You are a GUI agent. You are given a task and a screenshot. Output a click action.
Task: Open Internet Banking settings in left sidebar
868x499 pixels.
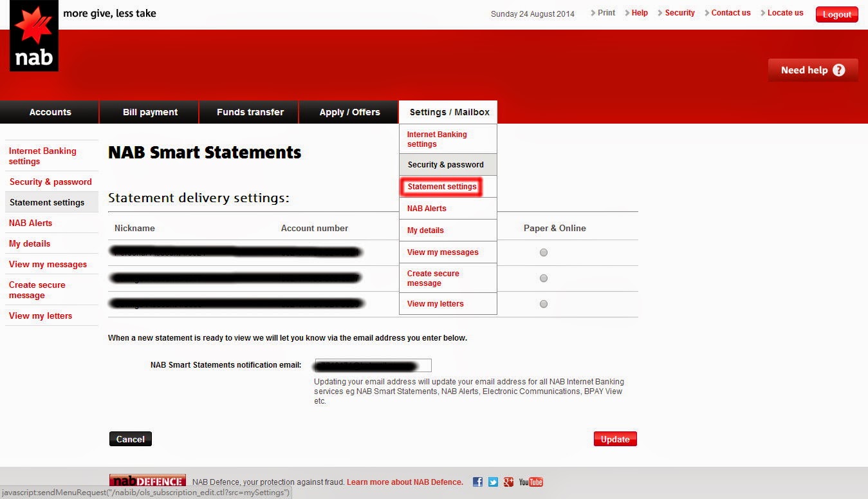coord(51,156)
